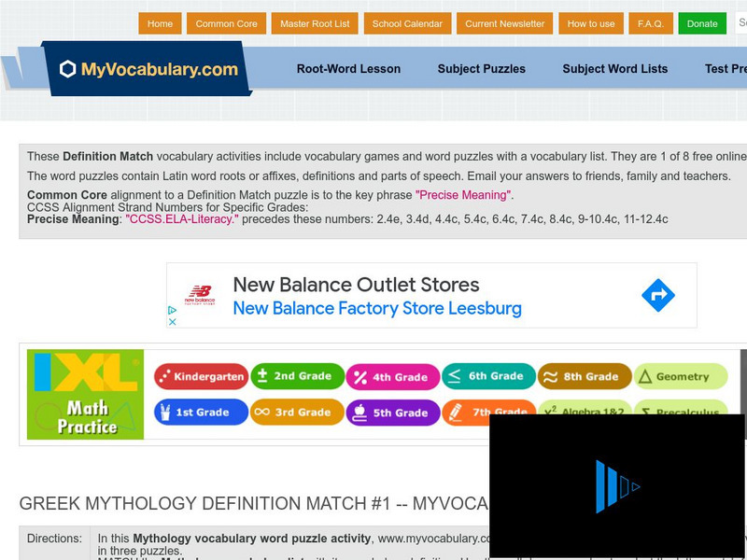Open the Subject Puzzles menu

point(482,69)
